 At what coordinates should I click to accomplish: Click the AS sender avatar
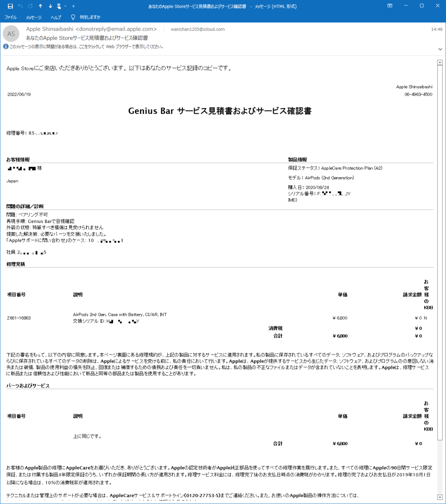11,34
